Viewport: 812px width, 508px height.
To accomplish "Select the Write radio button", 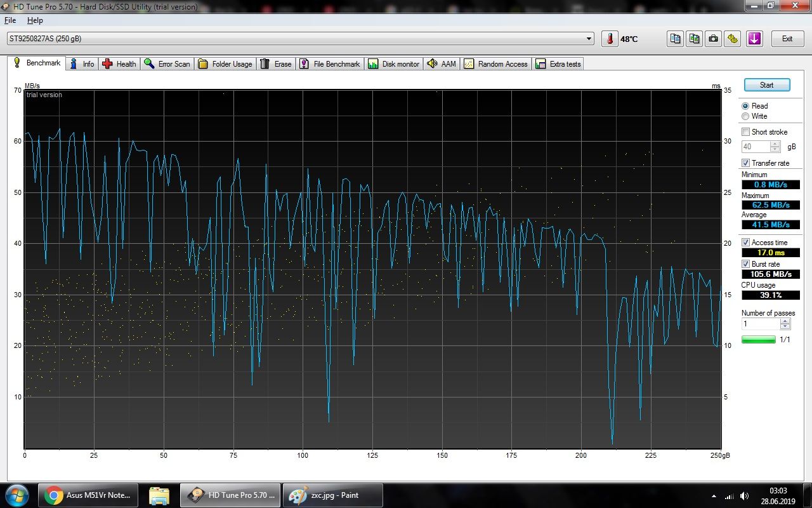I will tap(745, 116).
